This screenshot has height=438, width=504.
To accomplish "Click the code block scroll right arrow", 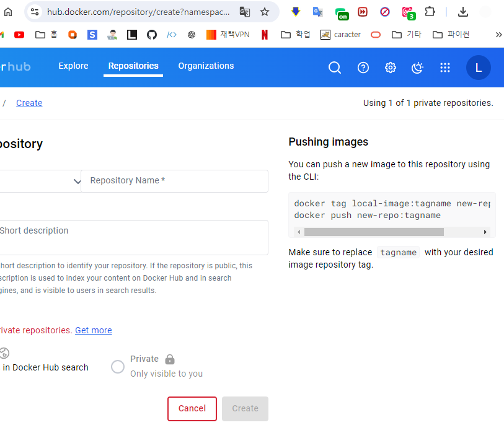I will click(485, 232).
